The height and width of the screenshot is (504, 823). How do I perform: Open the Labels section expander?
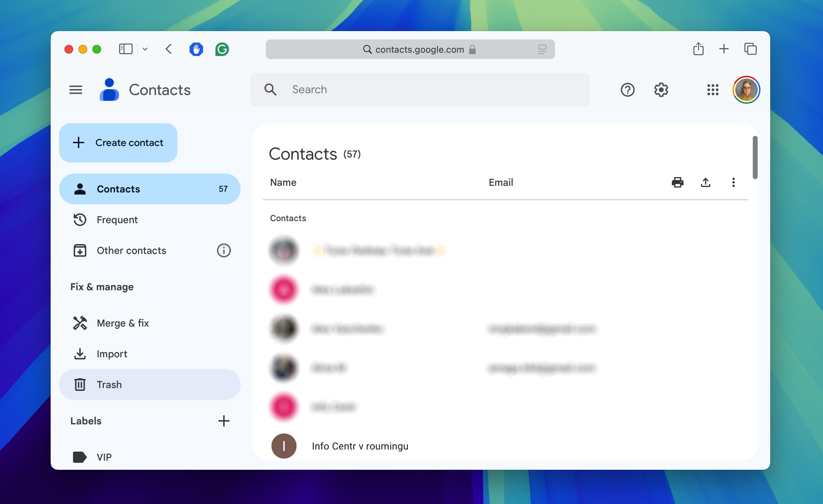tap(86, 421)
